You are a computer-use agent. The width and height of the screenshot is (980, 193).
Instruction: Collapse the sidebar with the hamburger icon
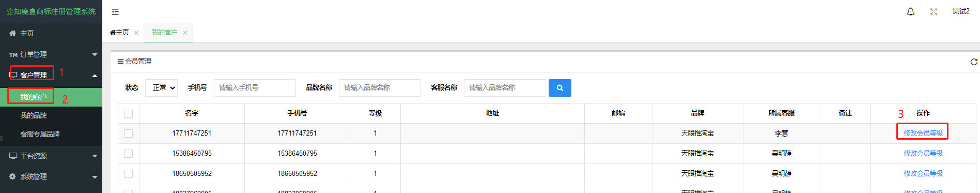tap(115, 11)
